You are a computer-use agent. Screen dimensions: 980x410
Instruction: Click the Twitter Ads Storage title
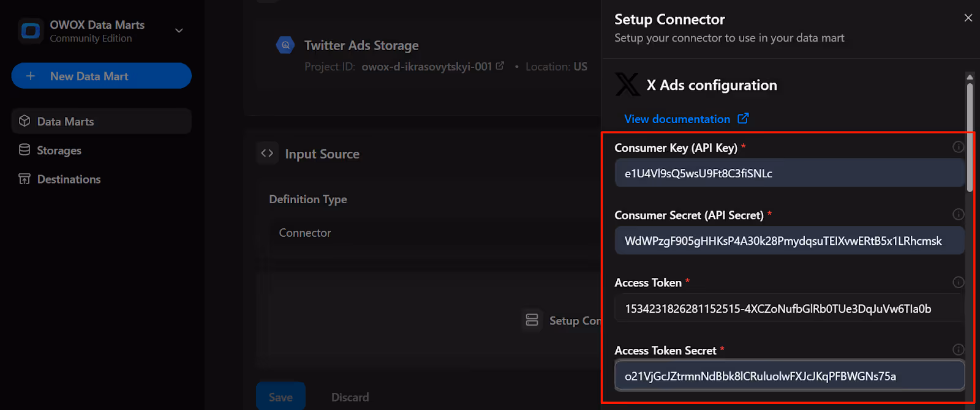tap(361, 45)
